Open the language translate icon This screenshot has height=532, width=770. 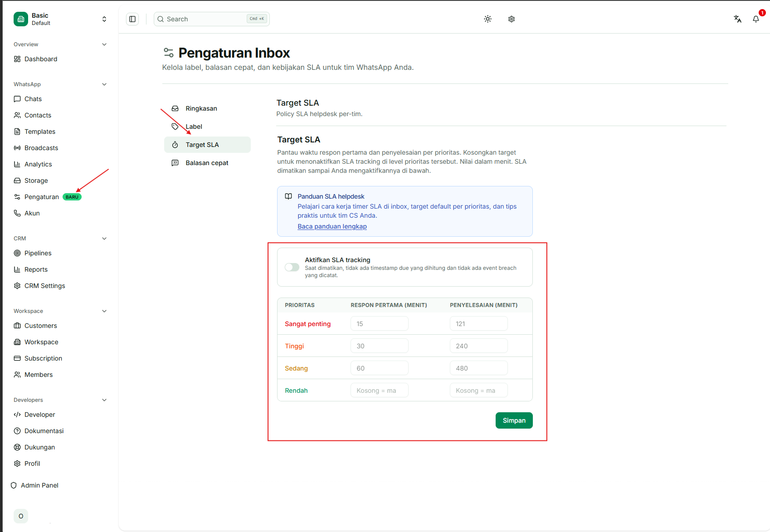point(738,19)
